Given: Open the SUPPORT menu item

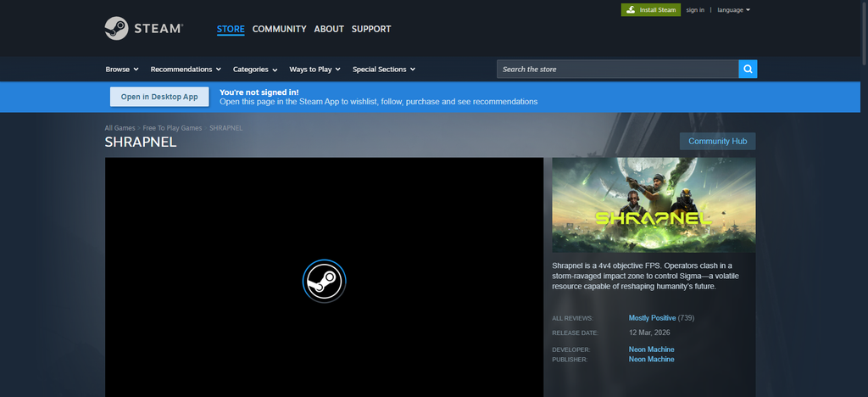Looking at the screenshot, I should click(371, 29).
